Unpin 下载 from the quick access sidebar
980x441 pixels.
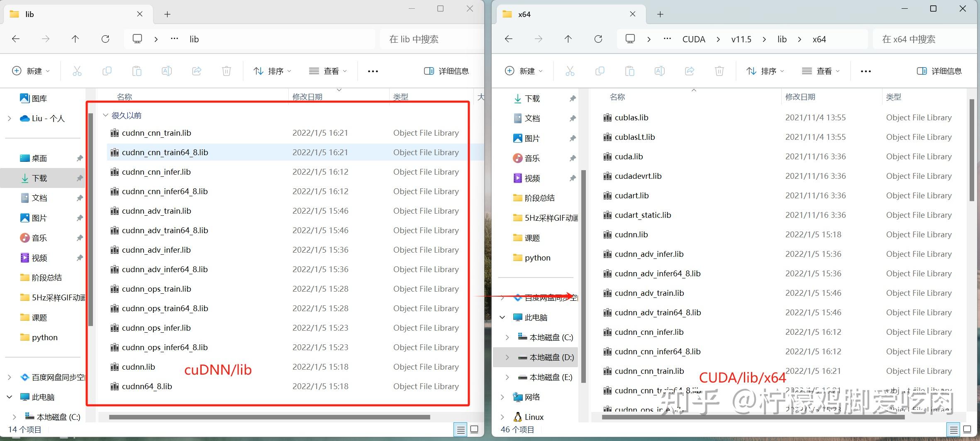(x=79, y=178)
